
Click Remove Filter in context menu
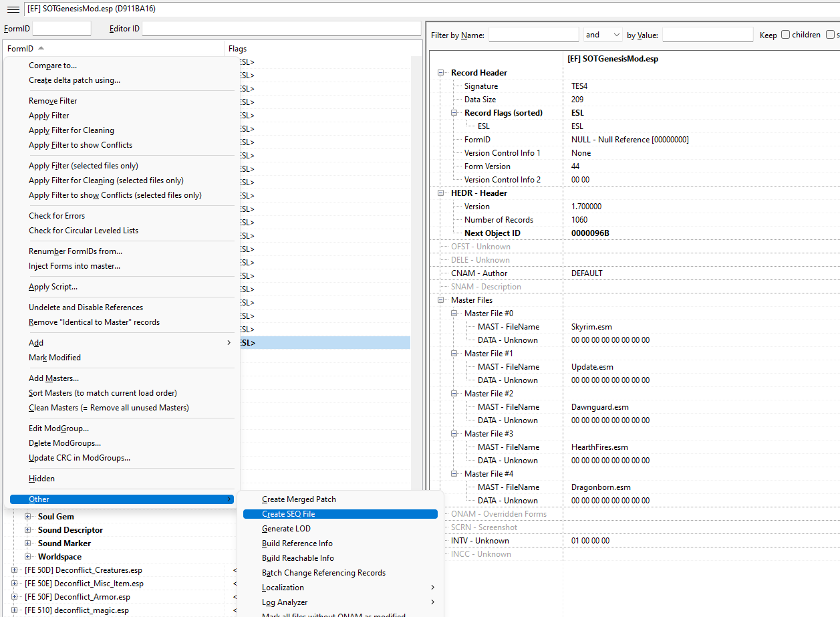coord(122,101)
